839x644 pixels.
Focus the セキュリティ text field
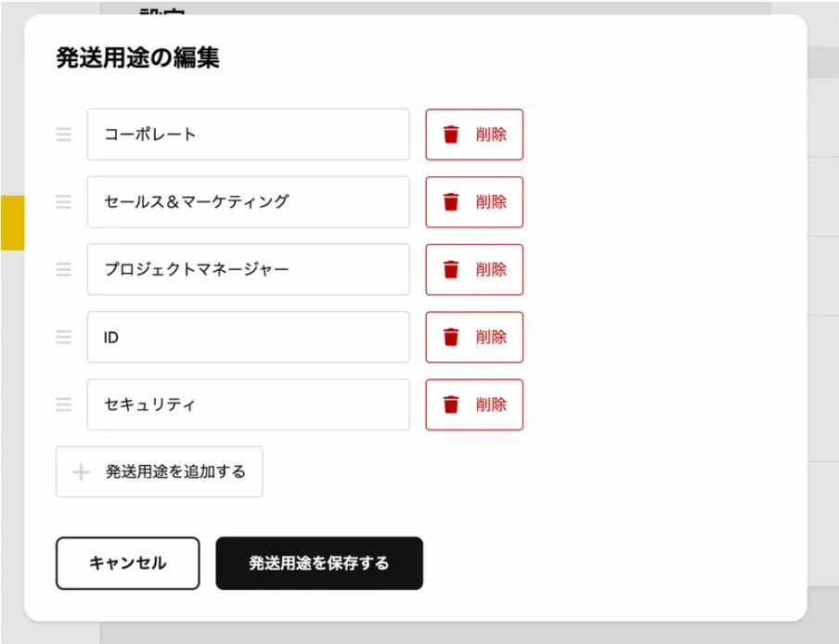tap(249, 405)
